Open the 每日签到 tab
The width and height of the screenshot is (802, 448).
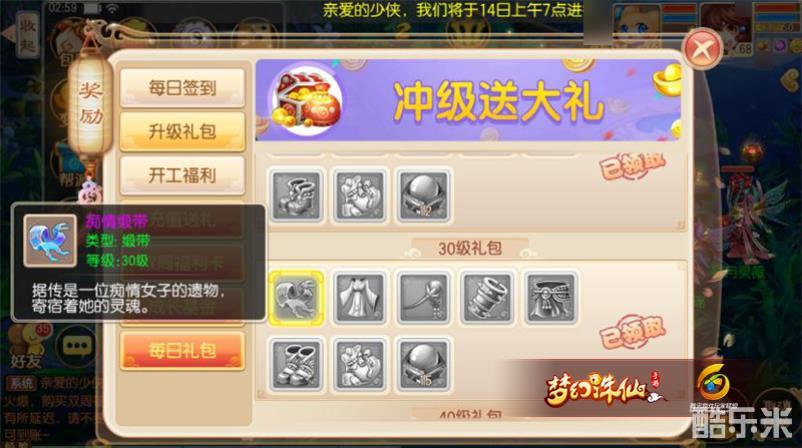[x=182, y=87]
